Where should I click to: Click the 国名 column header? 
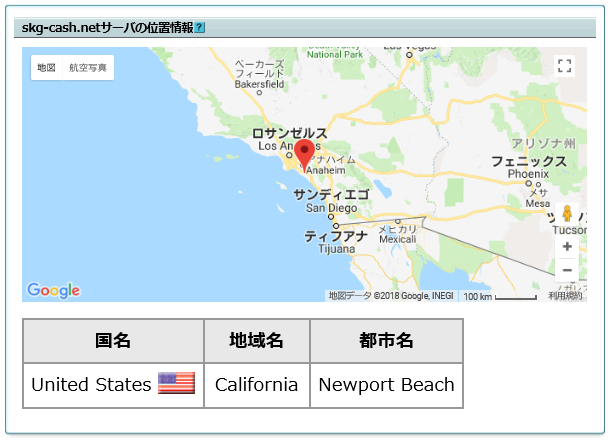coord(113,341)
